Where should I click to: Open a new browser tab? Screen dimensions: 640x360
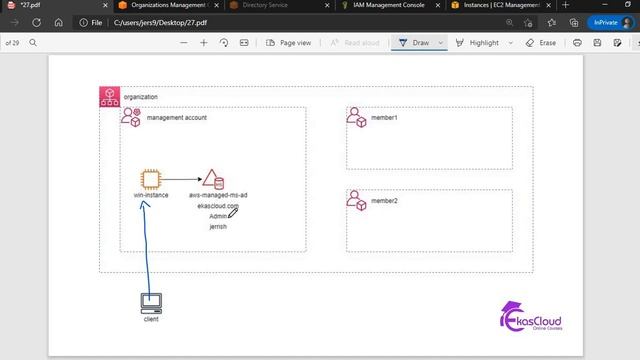pos(565,5)
